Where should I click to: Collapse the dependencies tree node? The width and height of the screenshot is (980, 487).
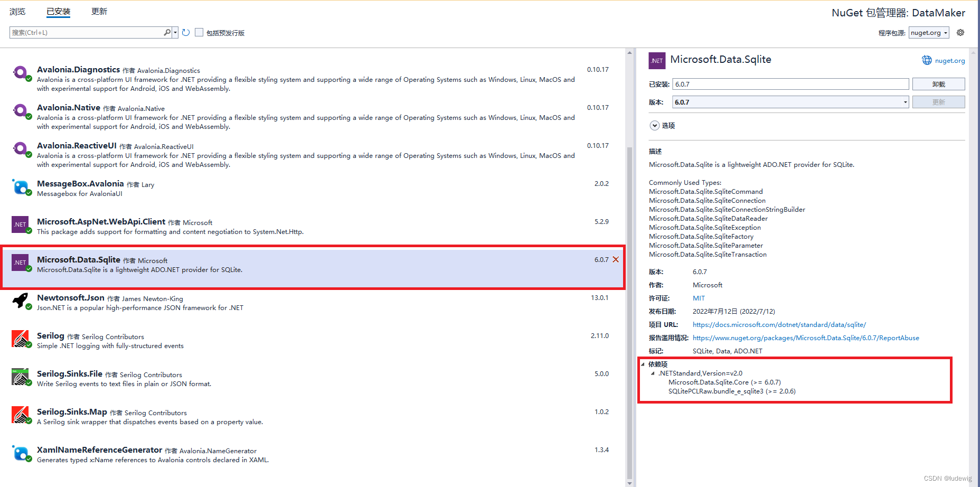(x=643, y=364)
